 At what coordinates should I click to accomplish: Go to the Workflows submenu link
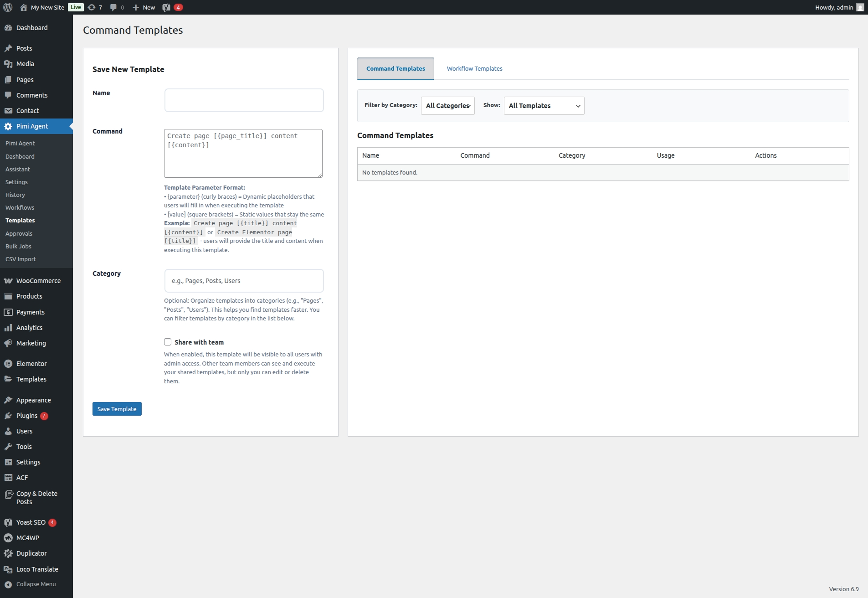pyautogui.click(x=20, y=207)
